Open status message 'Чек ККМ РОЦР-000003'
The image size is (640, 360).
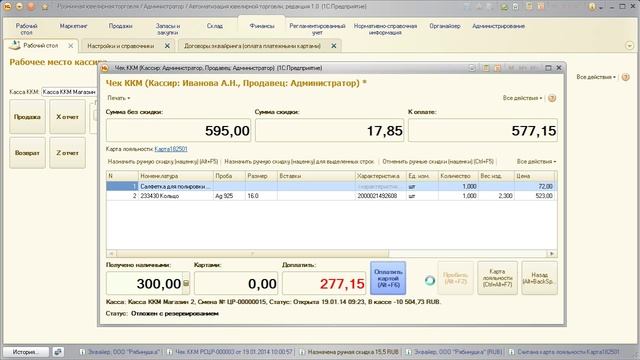[230, 351]
